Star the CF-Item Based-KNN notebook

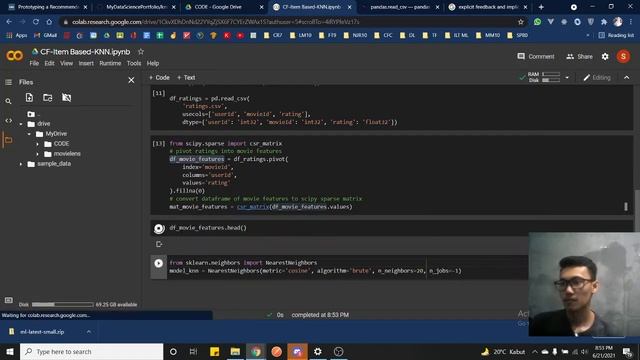141,52
